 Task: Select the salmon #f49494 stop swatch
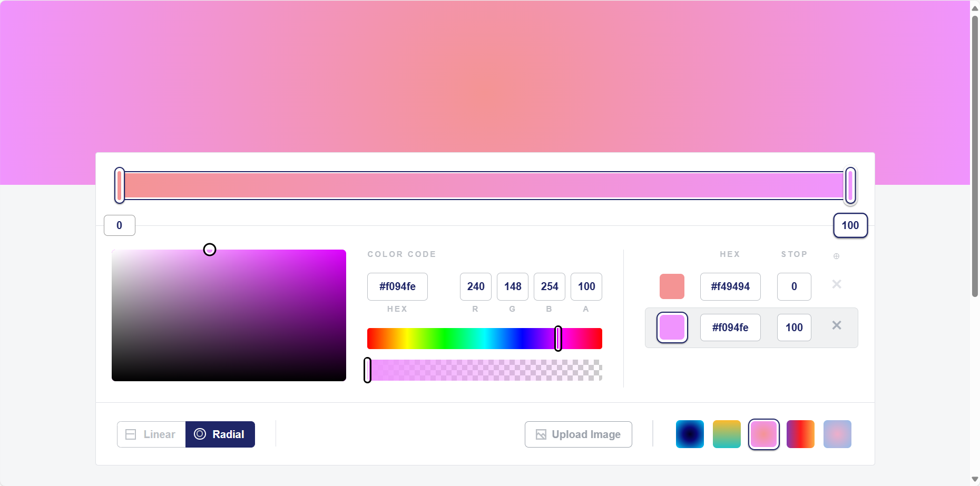pos(672,286)
